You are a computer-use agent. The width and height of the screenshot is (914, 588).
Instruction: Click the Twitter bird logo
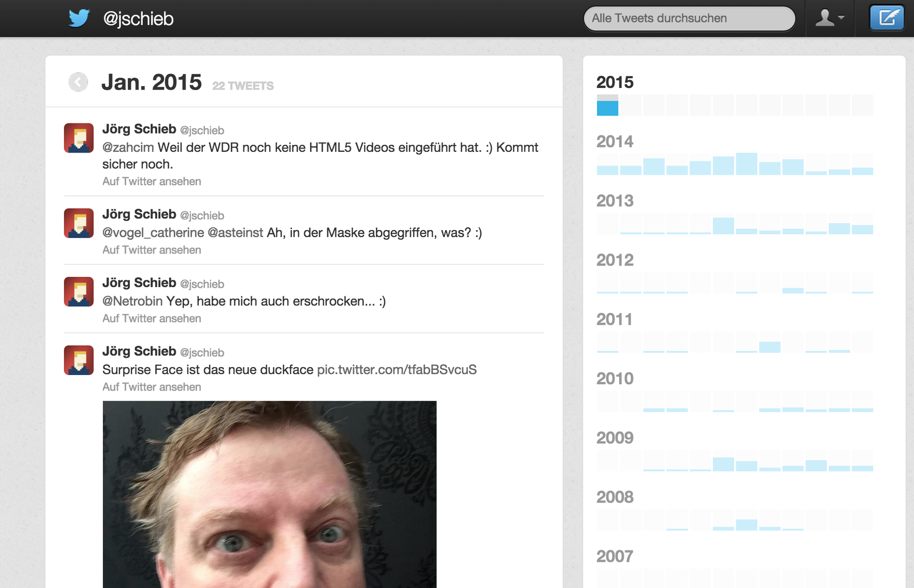tap(79, 18)
